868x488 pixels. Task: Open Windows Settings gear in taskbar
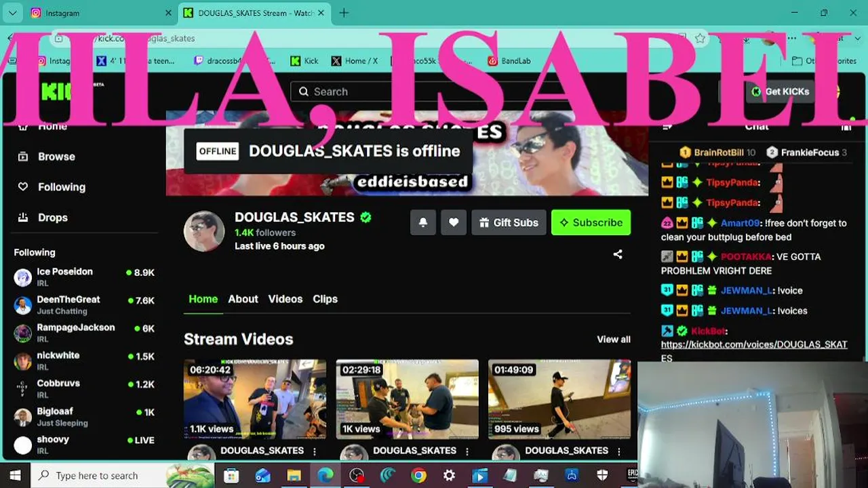click(449, 476)
